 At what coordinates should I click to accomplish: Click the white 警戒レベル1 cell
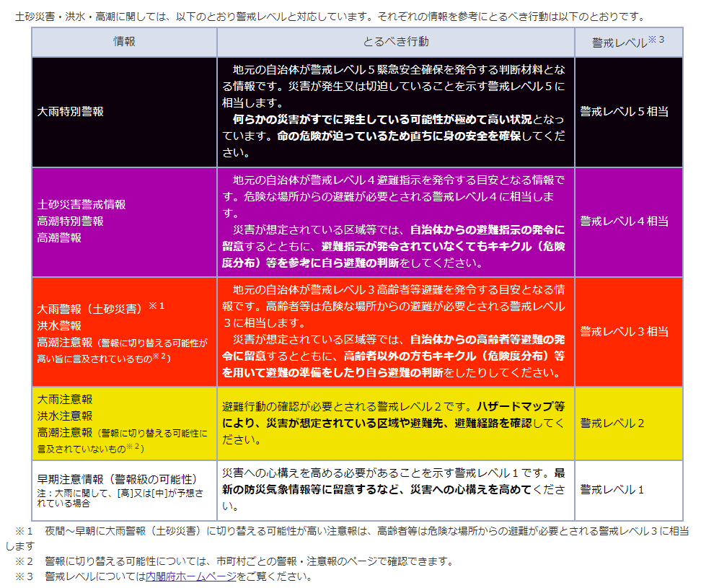point(629,490)
